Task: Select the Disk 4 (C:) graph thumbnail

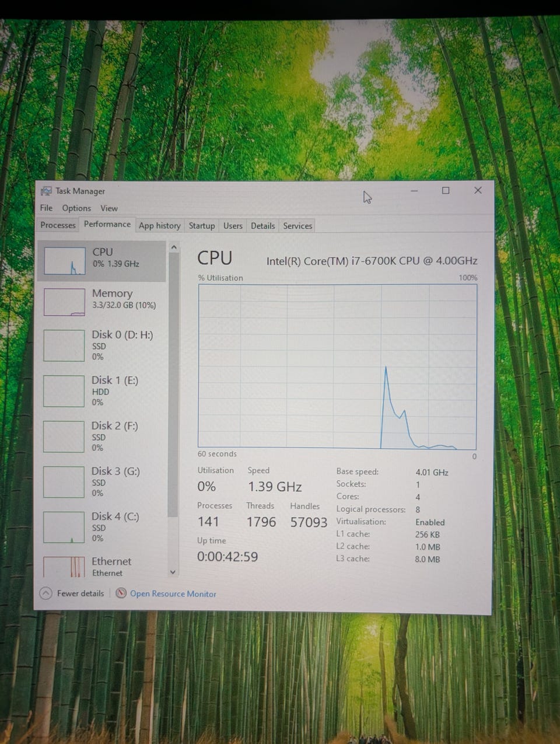Action: [64, 528]
